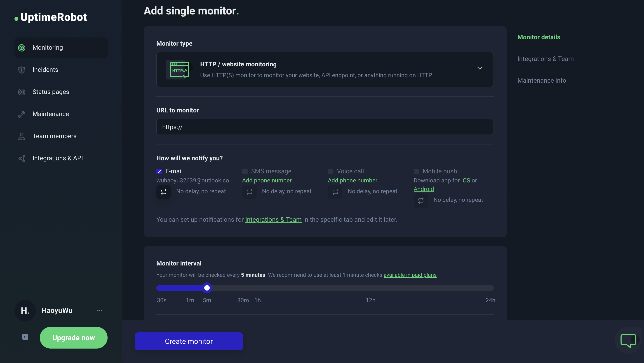The width and height of the screenshot is (644, 363).
Task: Click the Mobile push repeat icon
Action: [x=421, y=200]
